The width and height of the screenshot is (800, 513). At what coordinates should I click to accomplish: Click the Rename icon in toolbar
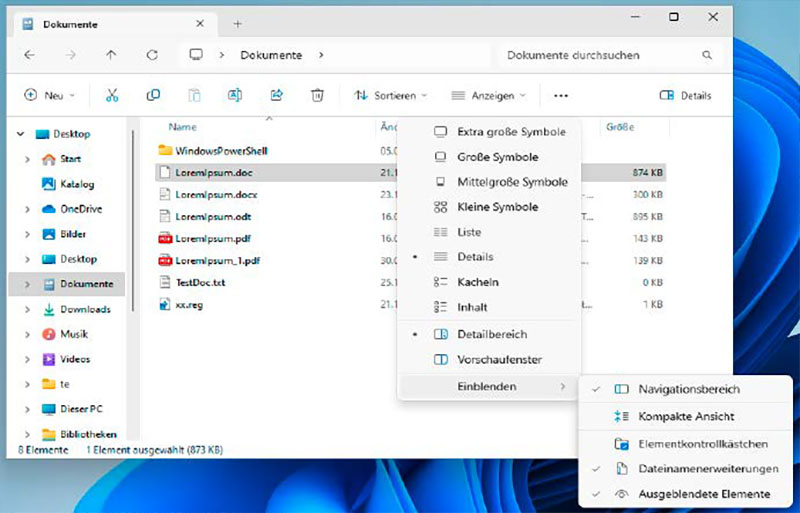click(x=235, y=95)
